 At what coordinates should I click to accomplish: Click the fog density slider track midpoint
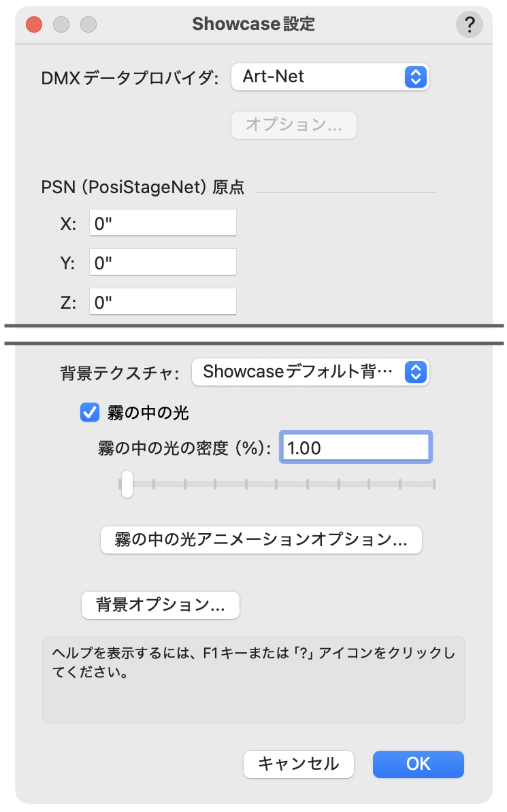click(277, 485)
